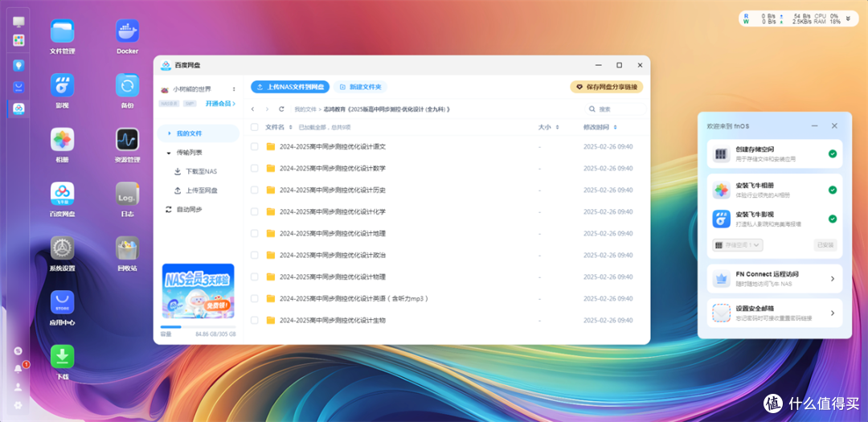The height and width of the screenshot is (422, 868).
Task: Select 自动同步 in the sidebar
Action: pos(199,209)
